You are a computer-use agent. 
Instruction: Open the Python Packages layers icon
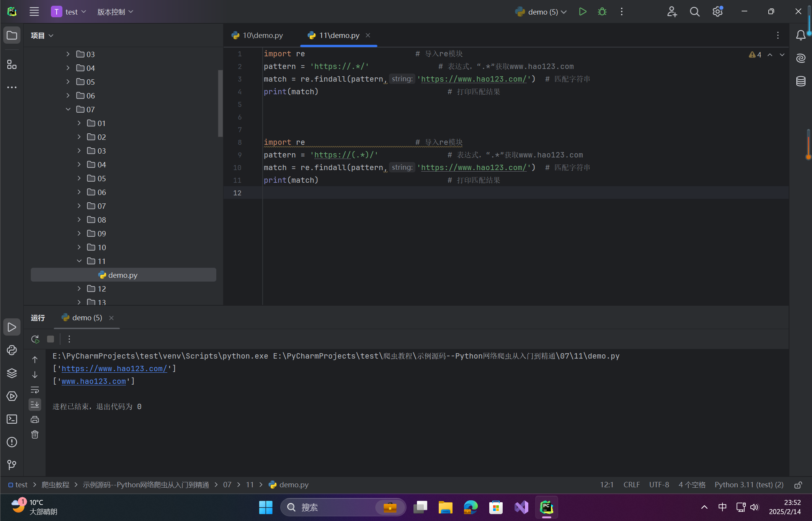click(12, 373)
